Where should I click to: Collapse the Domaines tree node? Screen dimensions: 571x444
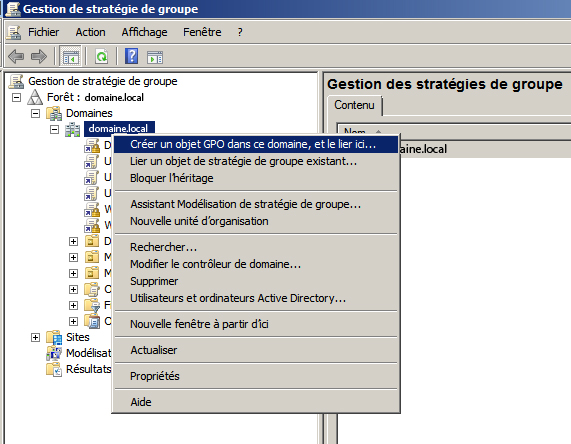(35, 114)
